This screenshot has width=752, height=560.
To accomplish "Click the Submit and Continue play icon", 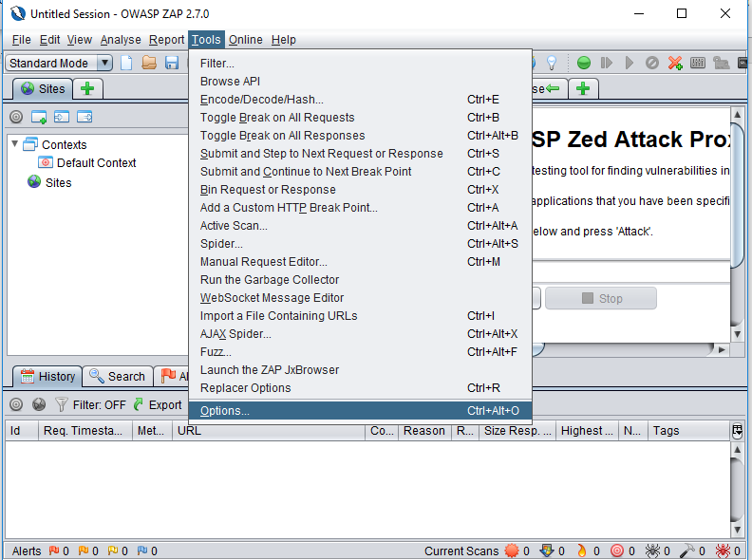I will pos(630,63).
